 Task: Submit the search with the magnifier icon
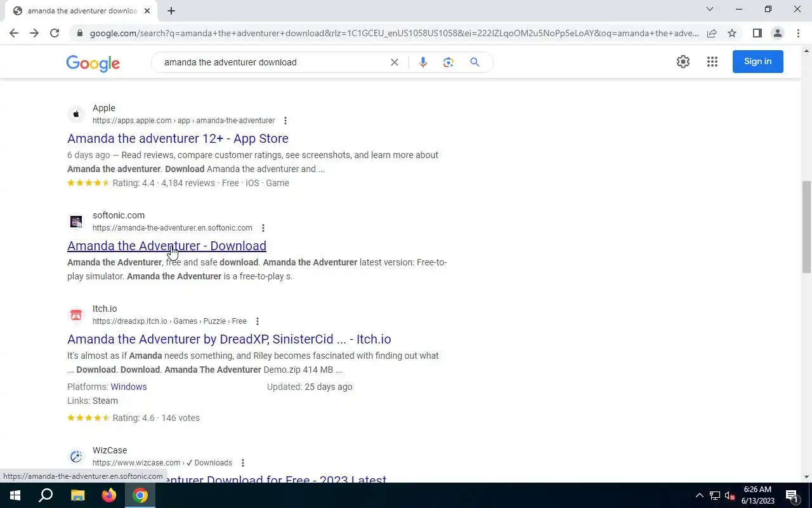point(475,62)
